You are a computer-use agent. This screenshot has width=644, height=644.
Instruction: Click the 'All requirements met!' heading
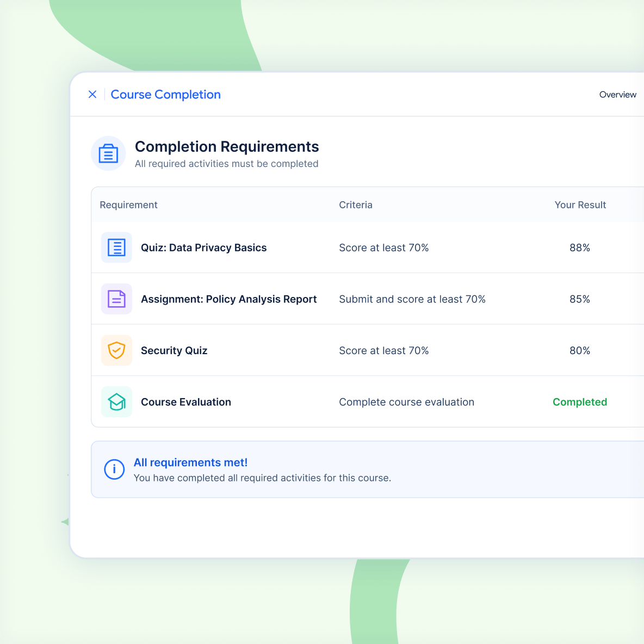point(190,462)
